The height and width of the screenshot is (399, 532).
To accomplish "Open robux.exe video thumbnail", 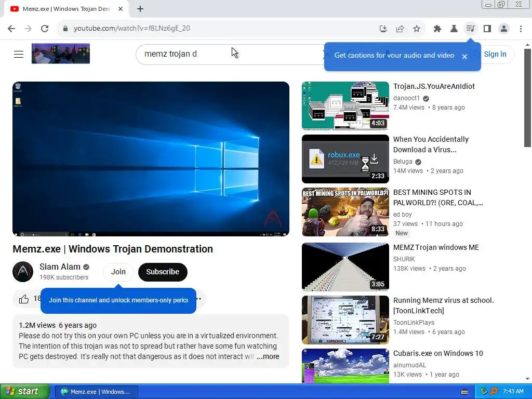I will point(345,159).
